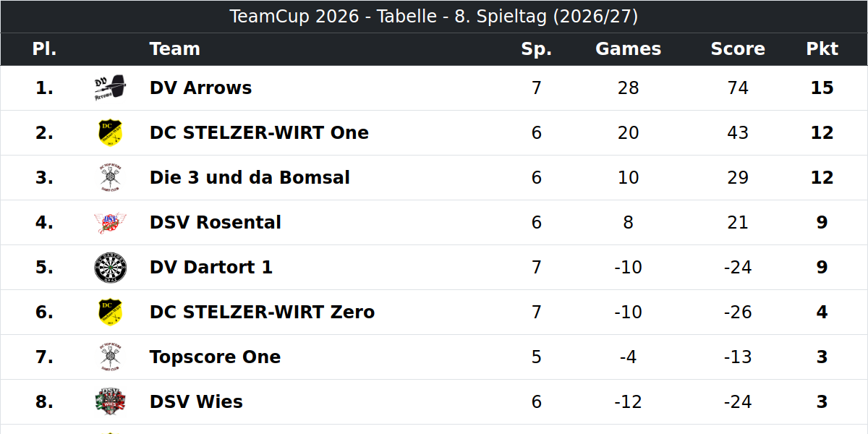Select the 15 points value for DV Arrows
The width and height of the screenshot is (868, 434).
822,88
